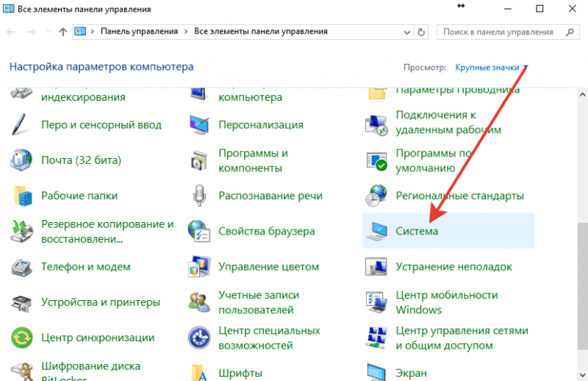Click the Перо и сенсорный ввод pen icon
Image resolution: width=588 pixels, height=381 pixels.
coord(19,124)
